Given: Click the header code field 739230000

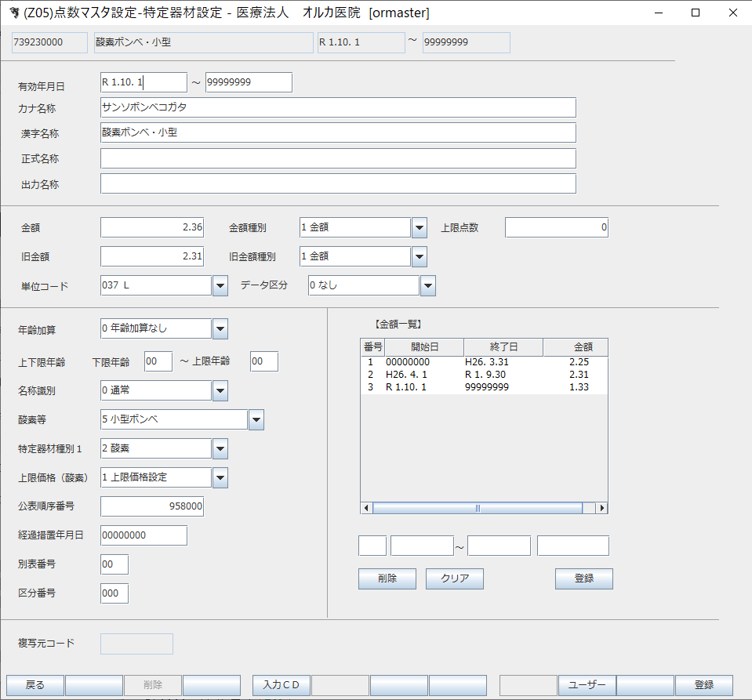Looking at the screenshot, I should tap(49, 42).
